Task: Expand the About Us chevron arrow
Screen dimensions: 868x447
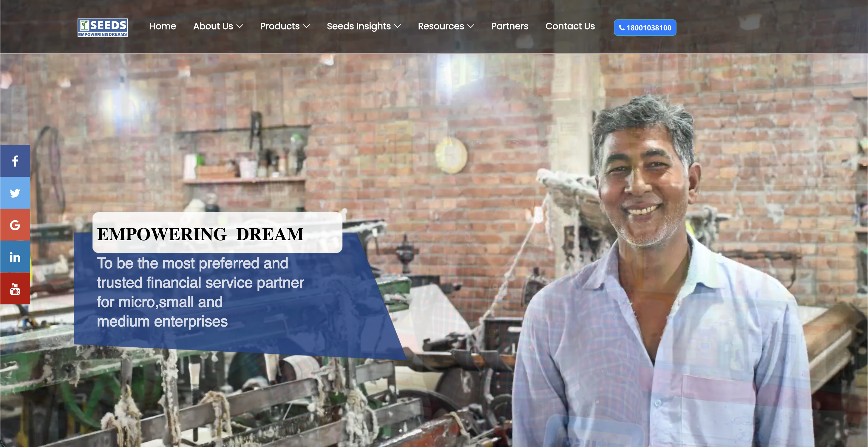Action: (240, 26)
